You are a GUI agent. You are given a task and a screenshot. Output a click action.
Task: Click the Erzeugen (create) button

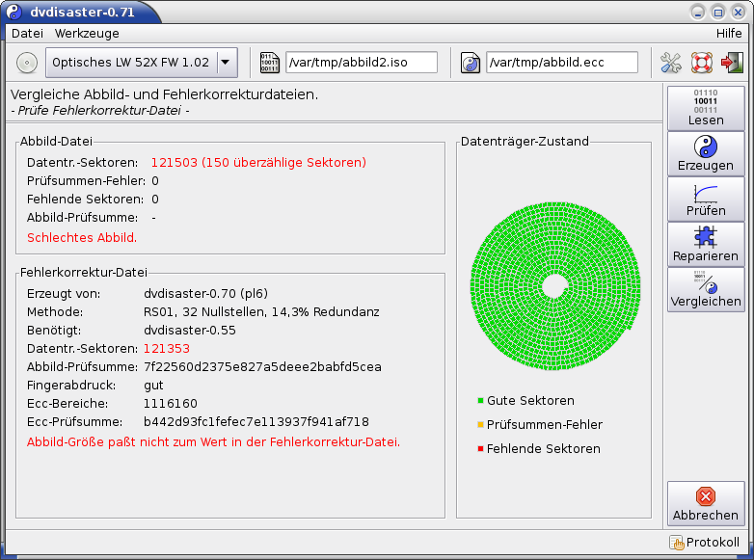706,153
